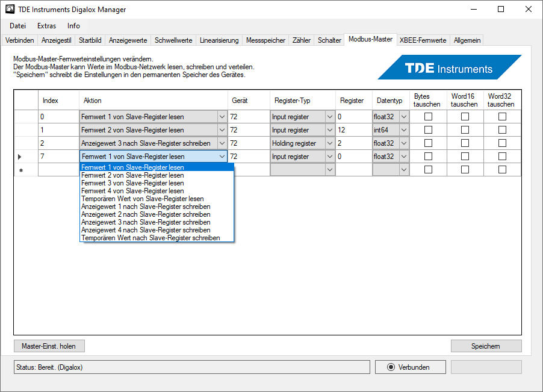Switch to the Allgemein tab
This screenshot has width=543, height=392.
click(x=467, y=40)
